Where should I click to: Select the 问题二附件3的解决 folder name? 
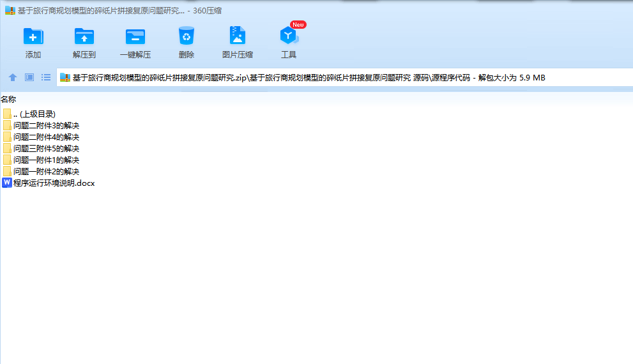46,126
